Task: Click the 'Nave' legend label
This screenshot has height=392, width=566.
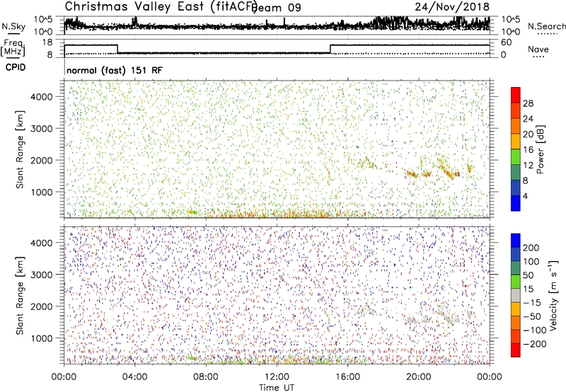Action: [538, 50]
